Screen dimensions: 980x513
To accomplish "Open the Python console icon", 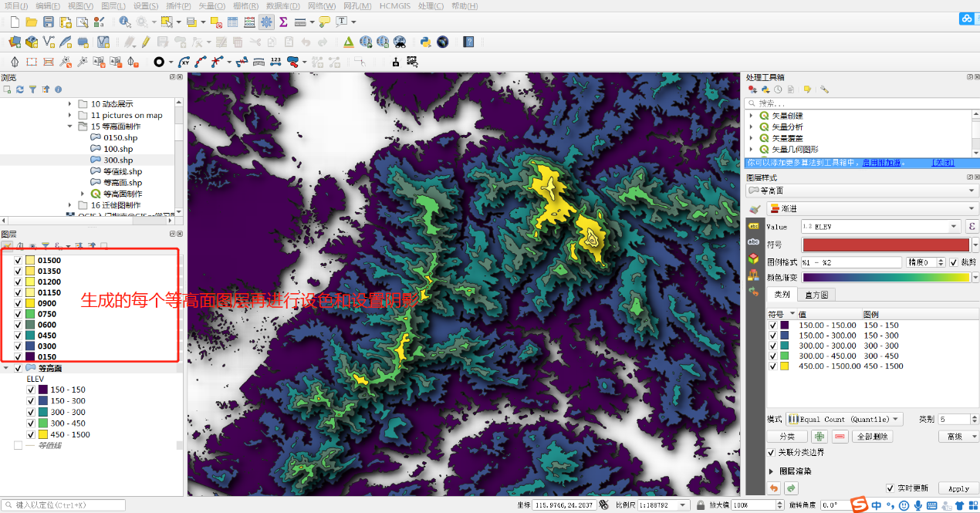I will click(x=425, y=42).
